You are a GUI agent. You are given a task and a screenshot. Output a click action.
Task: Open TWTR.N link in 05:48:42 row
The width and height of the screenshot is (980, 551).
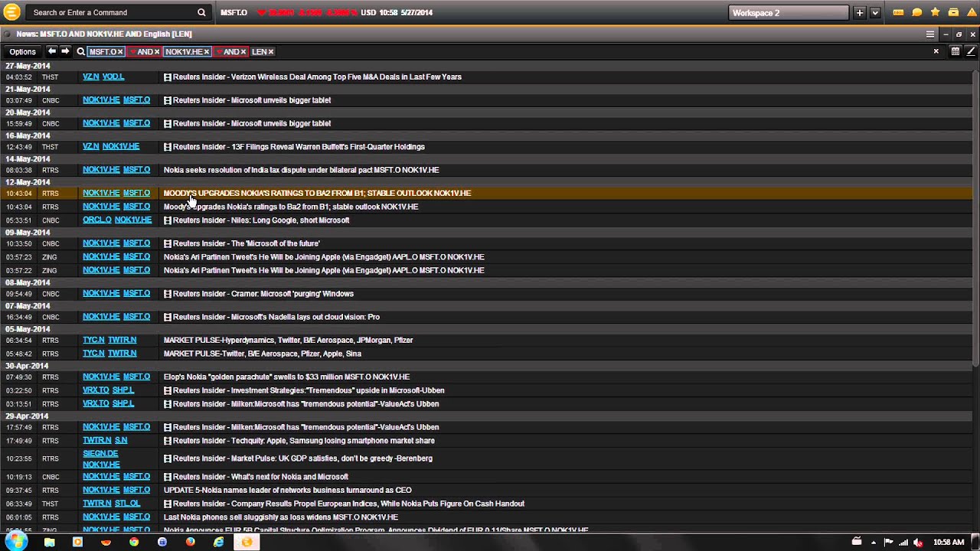122,354
